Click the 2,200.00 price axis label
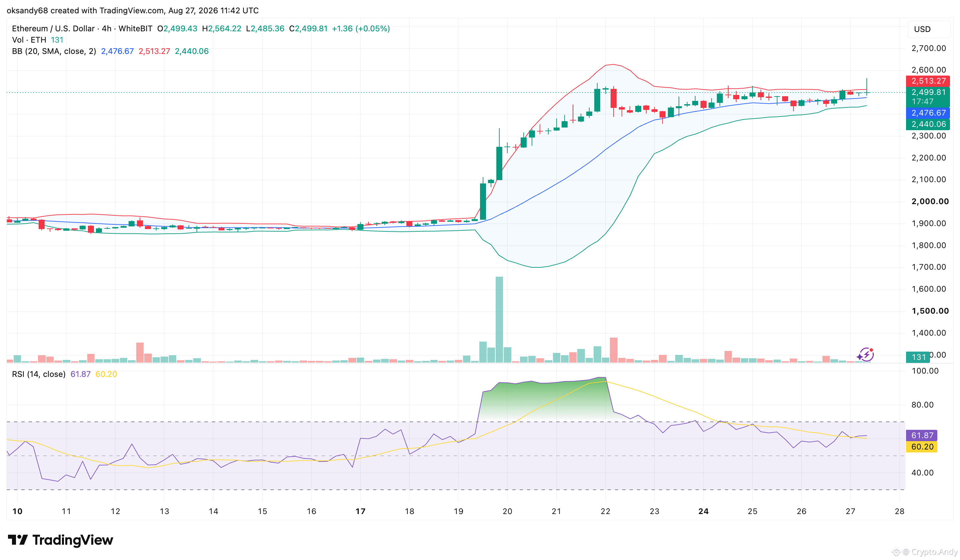The height and width of the screenshot is (560, 960). [929, 158]
